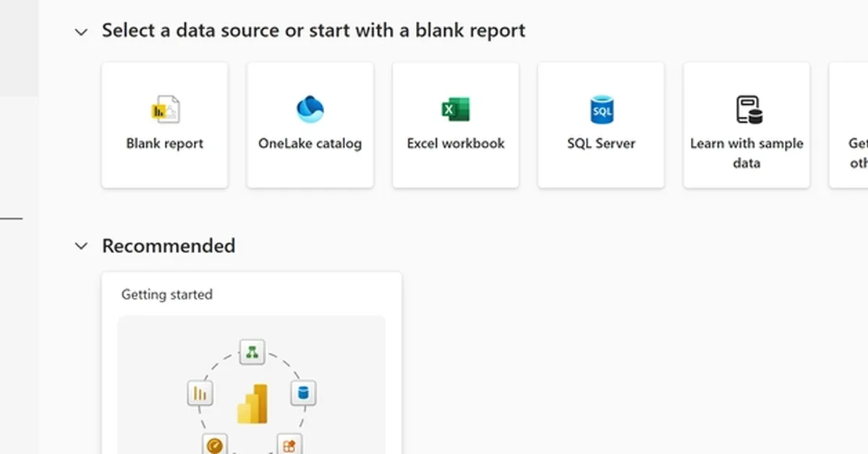Click the green nodes icon atop Getting started graphic

pyautogui.click(x=252, y=351)
